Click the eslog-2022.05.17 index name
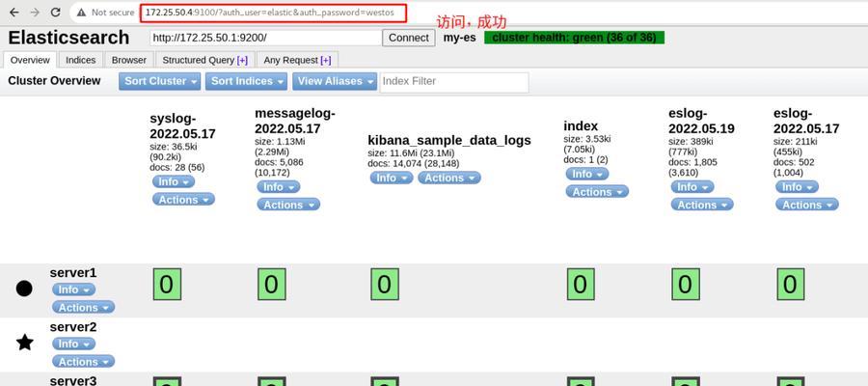The width and height of the screenshot is (868, 386). click(x=806, y=121)
